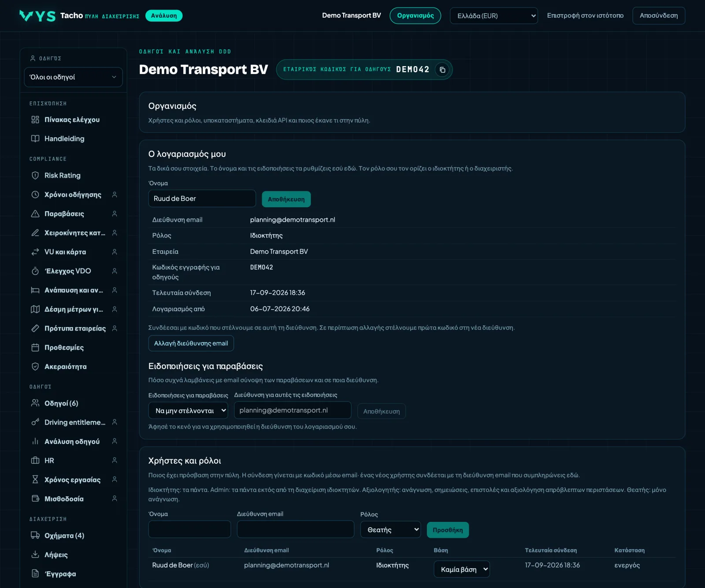705x588 pixels.
Task: Open Ανάπαυση και αν… bed icon
Action: pyautogui.click(x=35, y=290)
